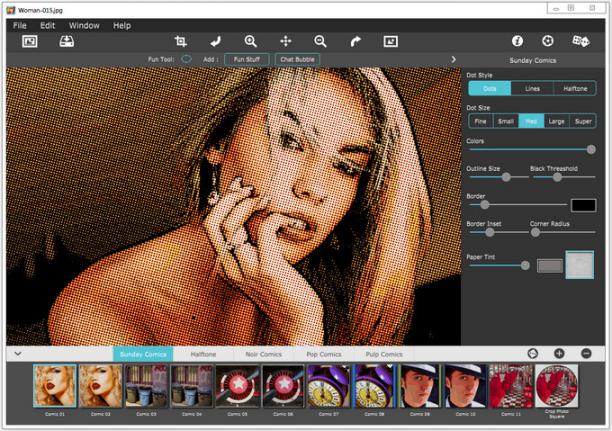Set dot size to Med
Image resolution: width=612 pixels, height=431 pixels.
coord(531,121)
